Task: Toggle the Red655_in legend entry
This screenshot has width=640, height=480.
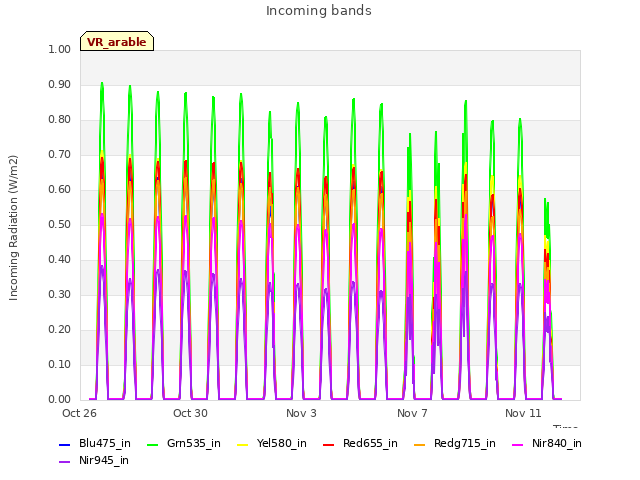Action: point(360,443)
